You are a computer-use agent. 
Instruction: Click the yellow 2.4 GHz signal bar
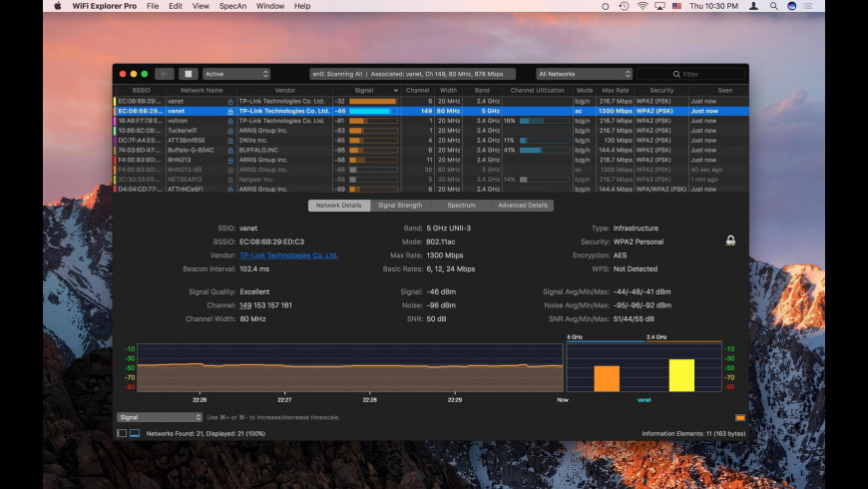(x=681, y=375)
